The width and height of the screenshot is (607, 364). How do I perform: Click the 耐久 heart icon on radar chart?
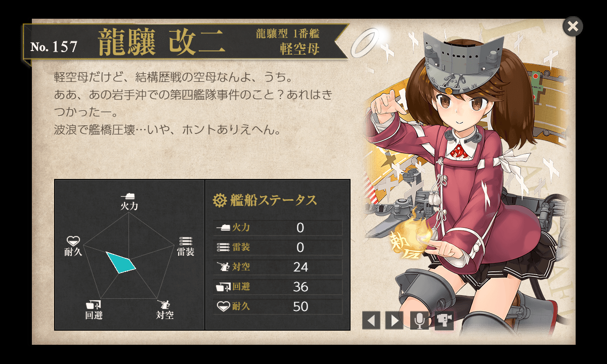[x=73, y=241]
